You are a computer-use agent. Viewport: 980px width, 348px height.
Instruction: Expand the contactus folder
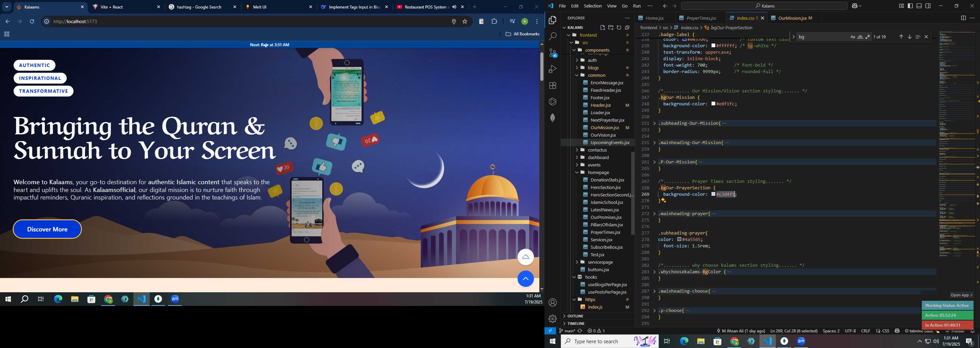coord(597,150)
